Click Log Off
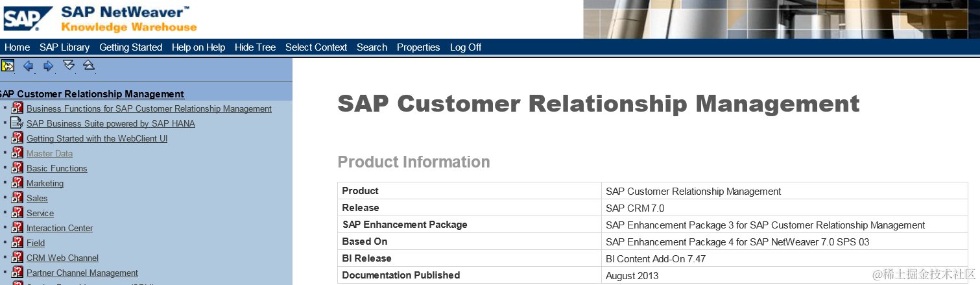The image size is (980, 285). (466, 47)
